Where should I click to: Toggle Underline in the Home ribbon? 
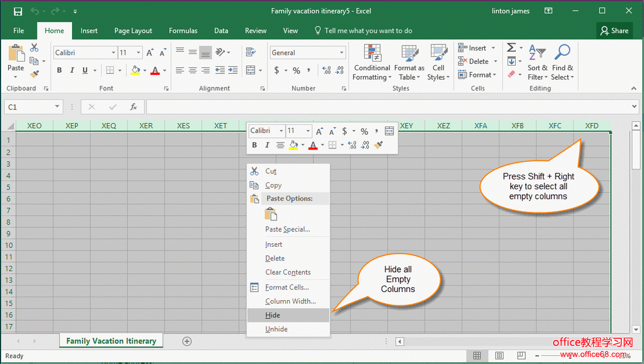[85, 70]
